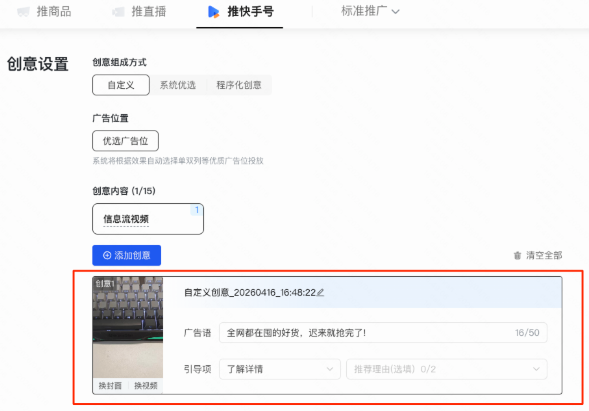This screenshot has height=411, width=589.
Task: Click the 推快手号 play logo icon
Action: (x=213, y=12)
